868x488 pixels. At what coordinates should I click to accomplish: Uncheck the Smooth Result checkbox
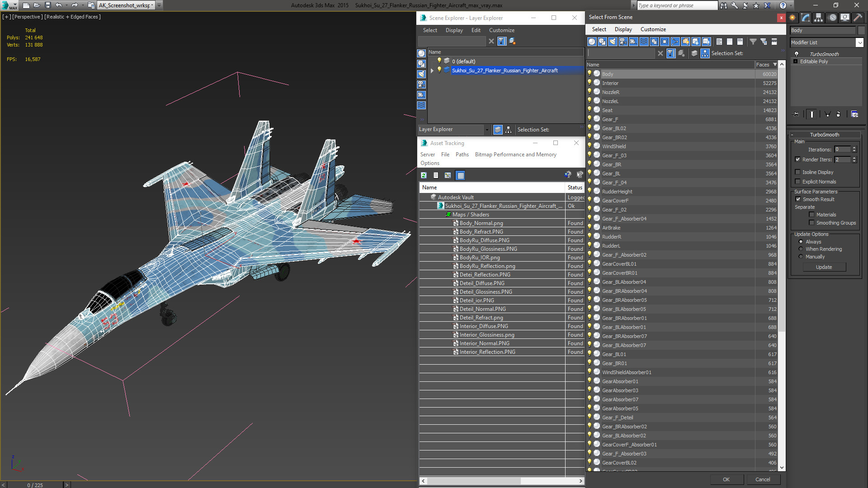[x=798, y=199]
